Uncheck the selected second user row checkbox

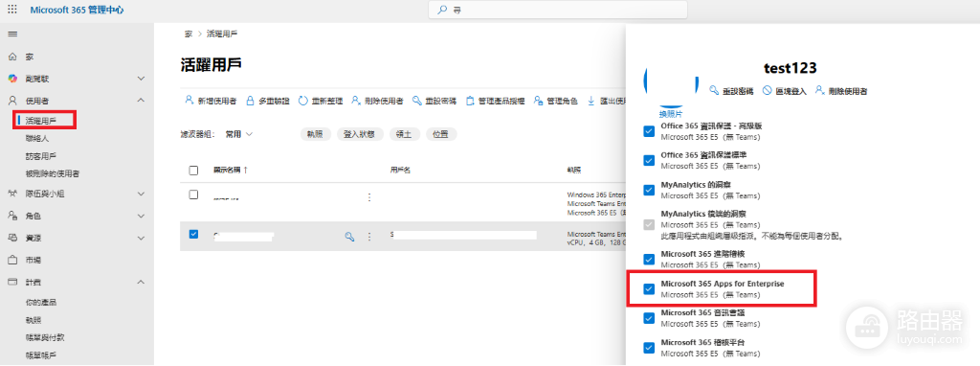193,234
